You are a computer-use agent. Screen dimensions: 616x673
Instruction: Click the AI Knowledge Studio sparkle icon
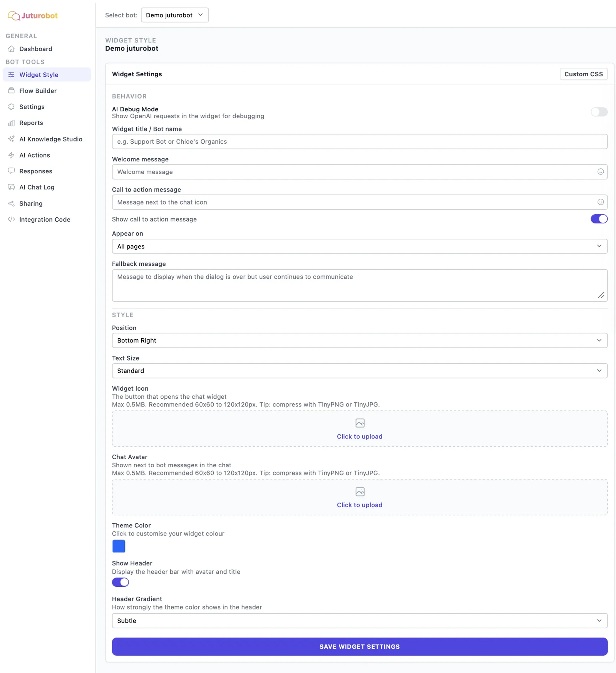pos(12,139)
